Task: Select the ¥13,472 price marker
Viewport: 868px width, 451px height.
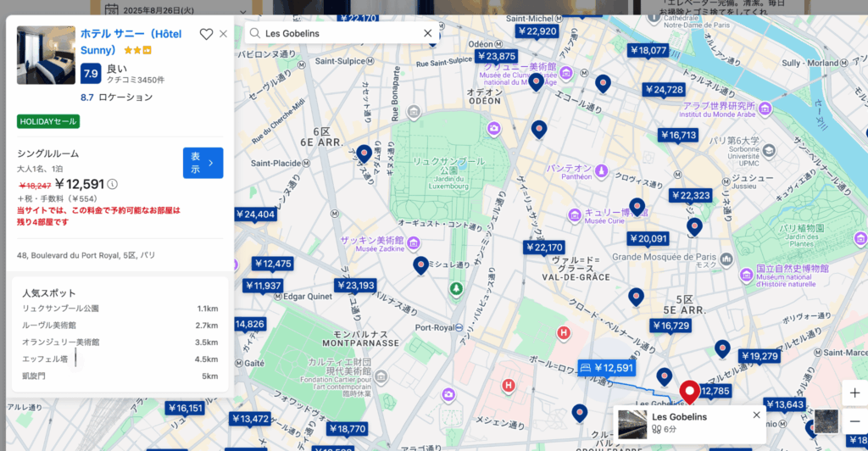Action: pos(250,419)
